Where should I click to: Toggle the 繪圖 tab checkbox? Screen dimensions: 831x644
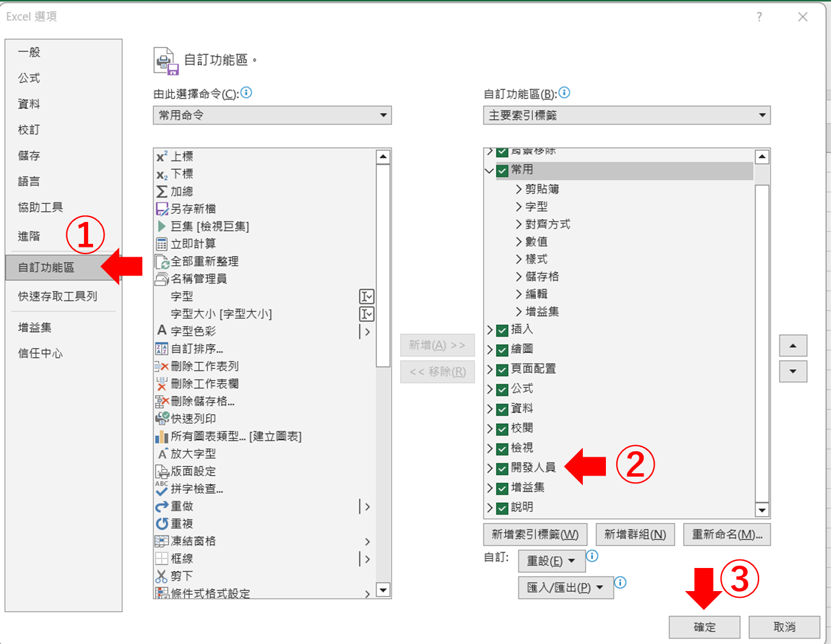tap(502, 350)
